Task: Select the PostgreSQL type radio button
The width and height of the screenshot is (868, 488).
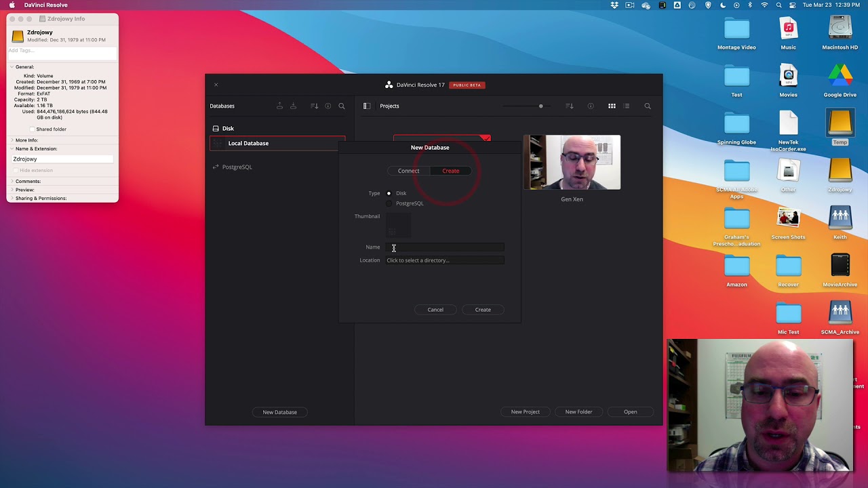Action: click(x=389, y=203)
